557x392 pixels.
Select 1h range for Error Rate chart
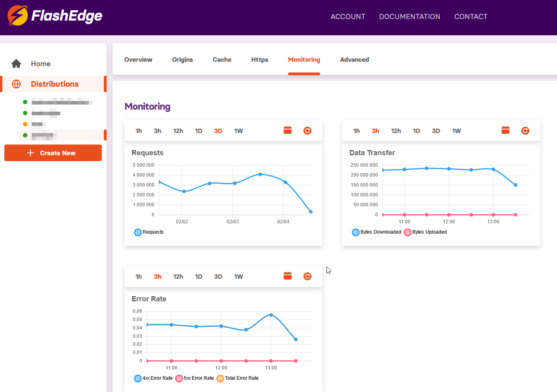tap(139, 277)
